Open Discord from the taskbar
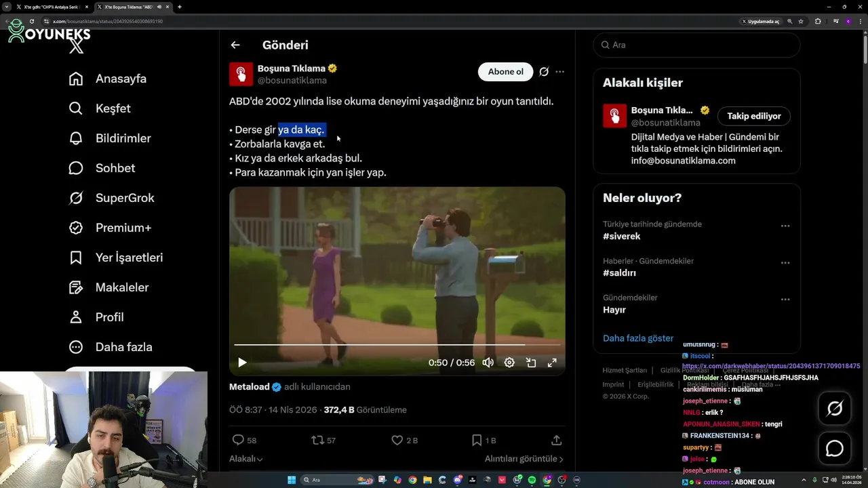This screenshot has height=488, width=868. pyautogui.click(x=458, y=480)
